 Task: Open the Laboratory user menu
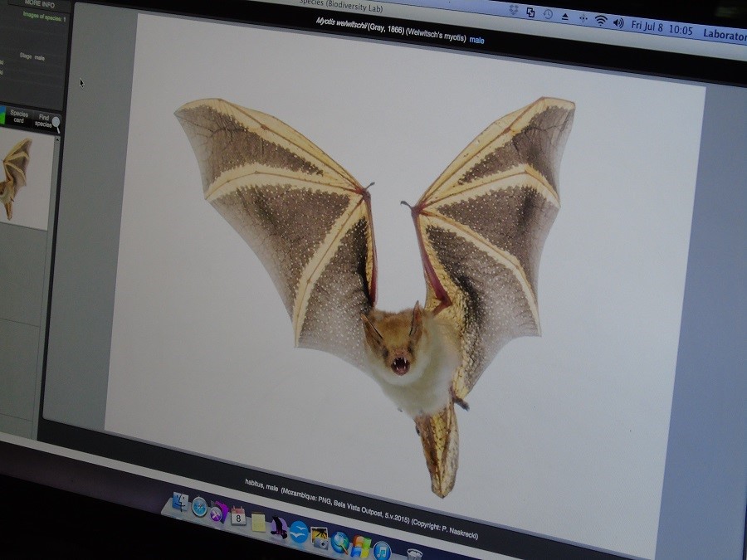tap(725, 34)
